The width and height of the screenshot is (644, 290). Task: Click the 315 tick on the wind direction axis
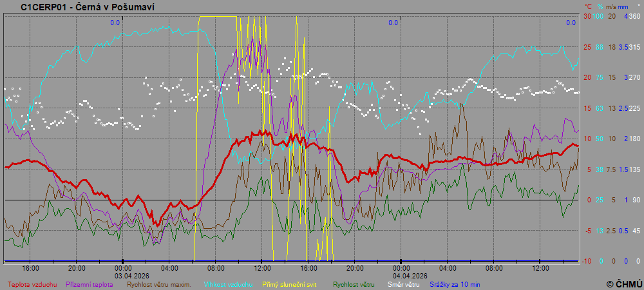point(634,47)
